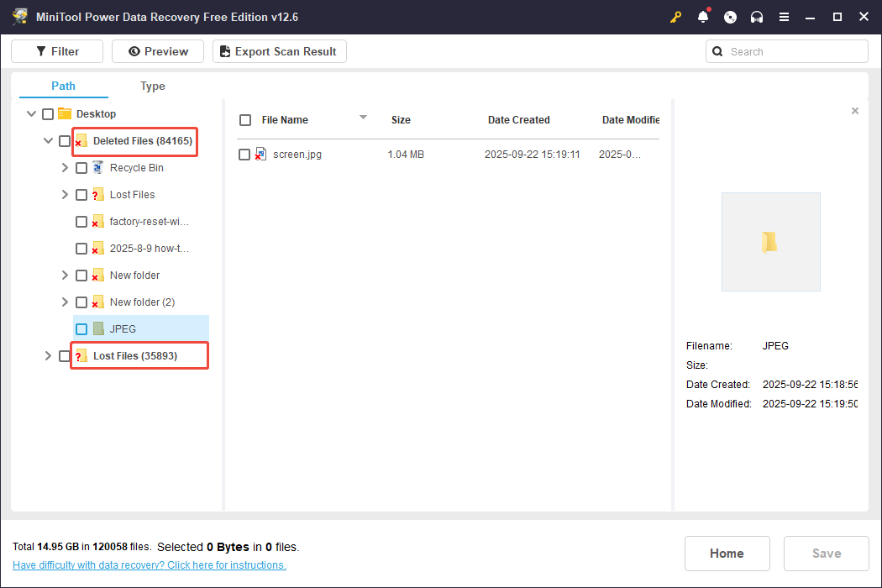The width and height of the screenshot is (882, 588).
Task: Click the key icon to register license
Action: point(676,17)
